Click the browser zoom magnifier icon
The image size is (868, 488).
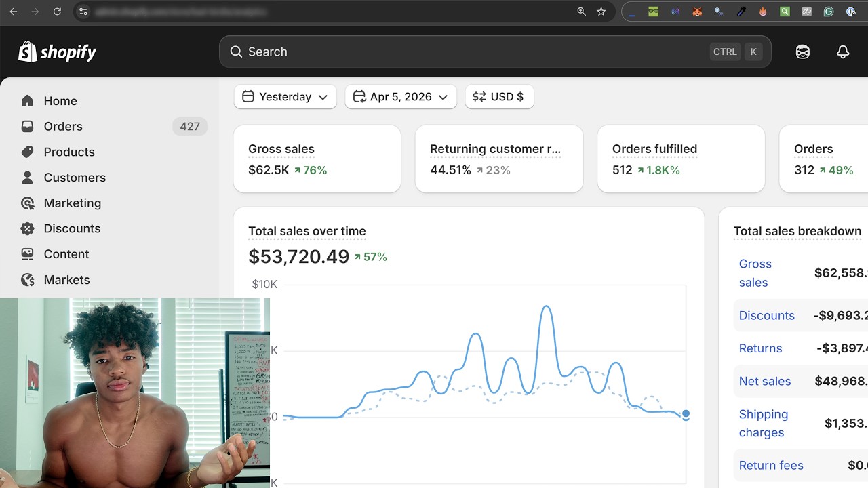(x=581, y=12)
